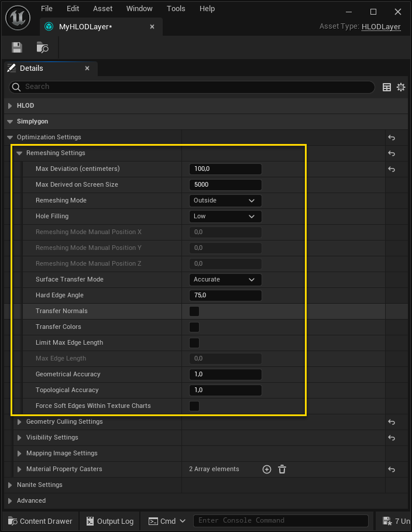The height and width of the screenshot is (532, 412).
Task: Open the Remeshing Mode dropdown
Action: click(x=225, y=200)
